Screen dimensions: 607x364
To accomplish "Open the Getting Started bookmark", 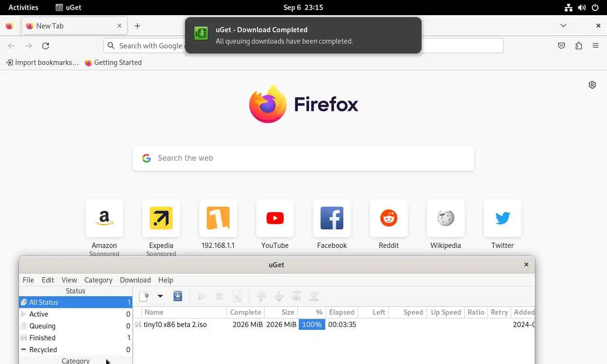I will 113,63.
